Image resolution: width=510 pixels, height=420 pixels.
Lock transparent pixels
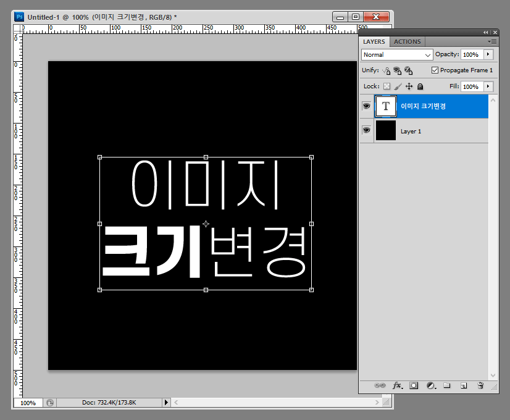point(387,86)
